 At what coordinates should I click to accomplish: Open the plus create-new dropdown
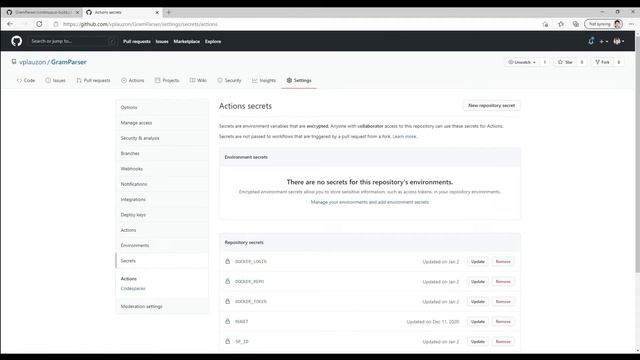[603, 42]
